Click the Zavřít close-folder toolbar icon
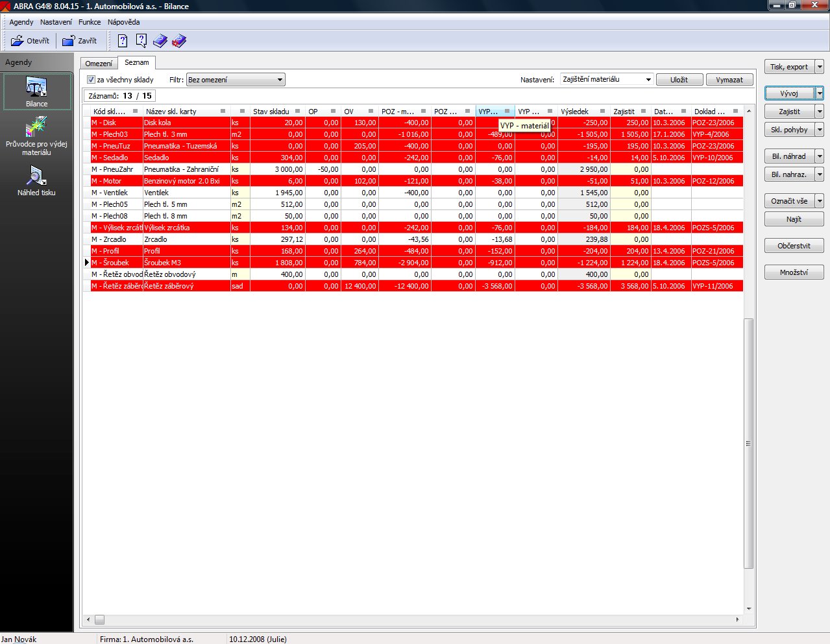The height and width of the screenshot is (644, 830). pyautogui.click(x=68, y=41)
